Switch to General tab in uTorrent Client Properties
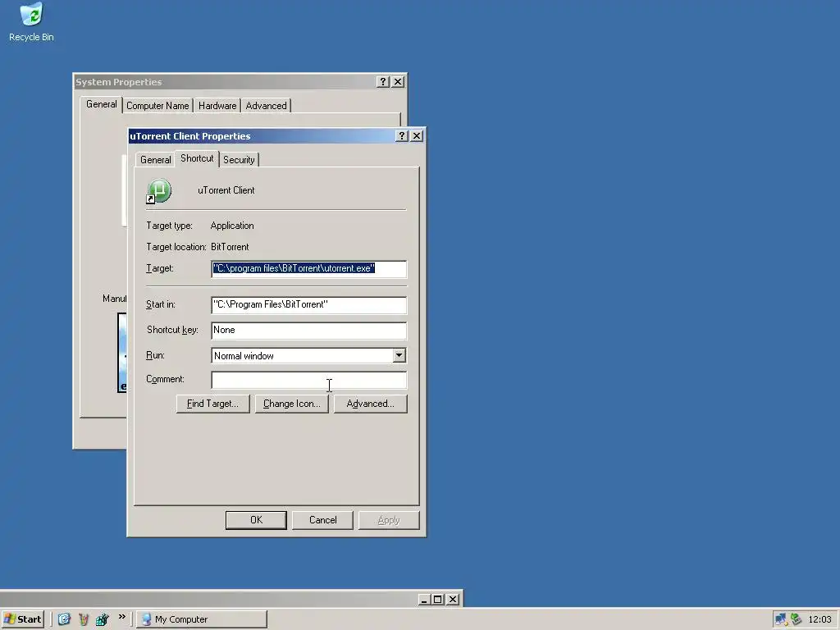 coord(155,160)
